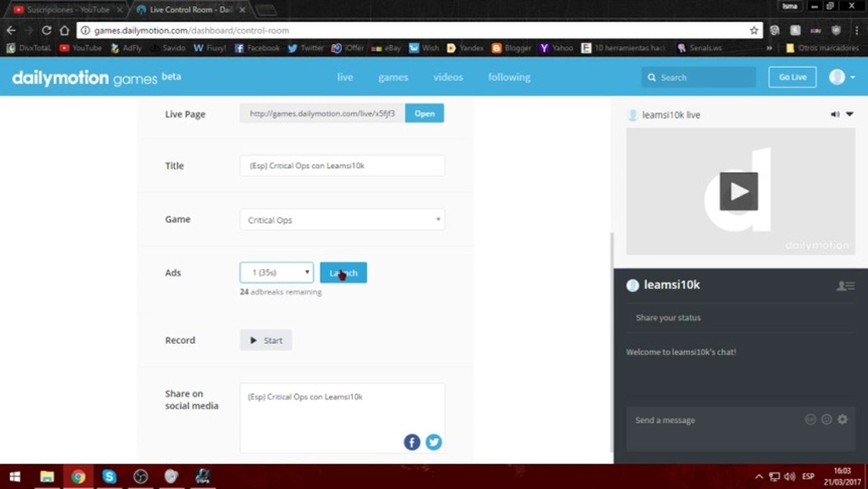This screenshot has width=868, height=489.
Task: Open the DivxTotal bookmark
Action: pyautogui.click(x=29, y=48)
